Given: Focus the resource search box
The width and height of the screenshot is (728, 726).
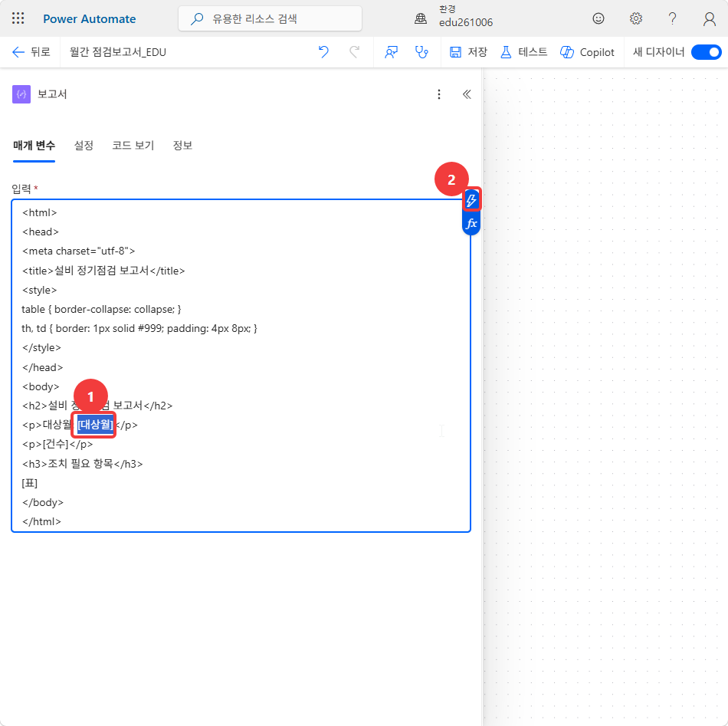Looking at the screenshot, I should tap(270, 18).
